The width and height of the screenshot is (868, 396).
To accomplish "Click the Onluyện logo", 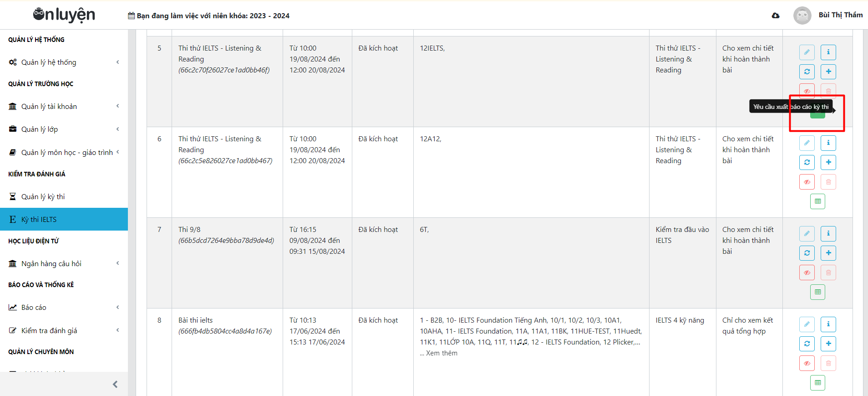I will point(64,15).
